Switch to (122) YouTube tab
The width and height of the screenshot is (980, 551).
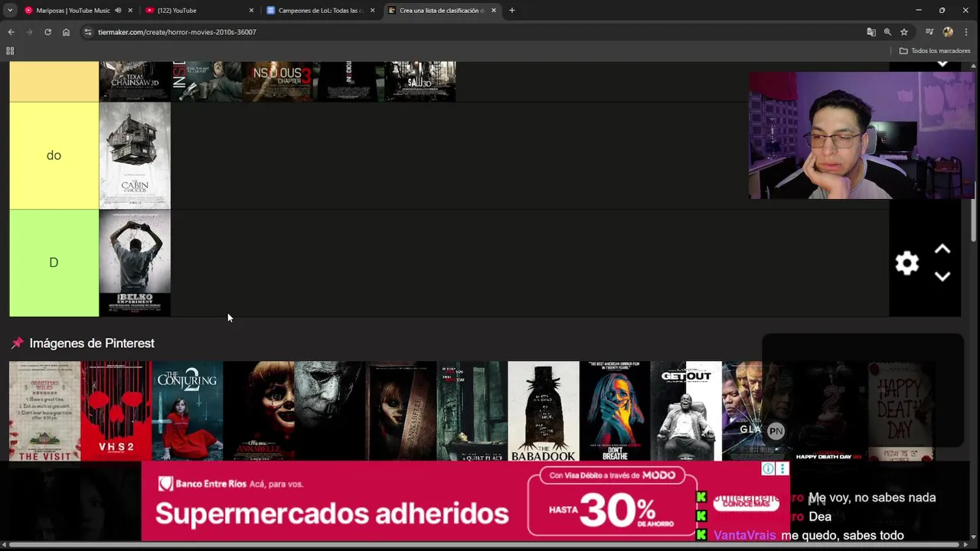199,11
